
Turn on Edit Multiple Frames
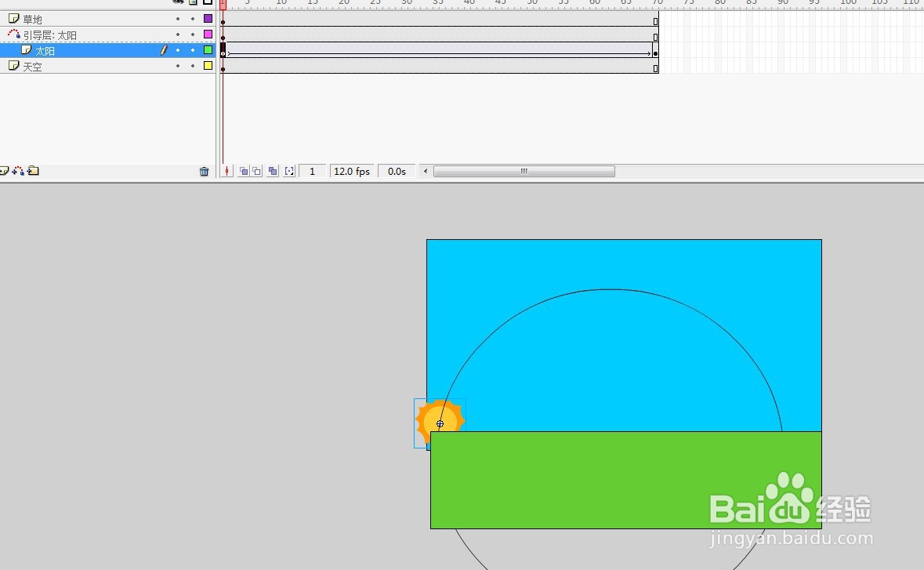[272, 171]
